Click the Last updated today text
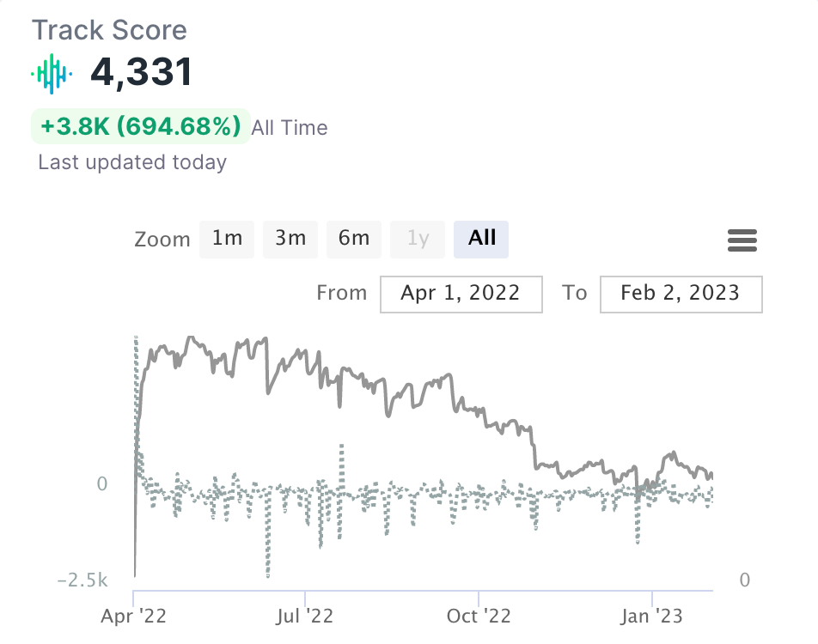This screenshot has height=644, width=818. click(132, 162)
